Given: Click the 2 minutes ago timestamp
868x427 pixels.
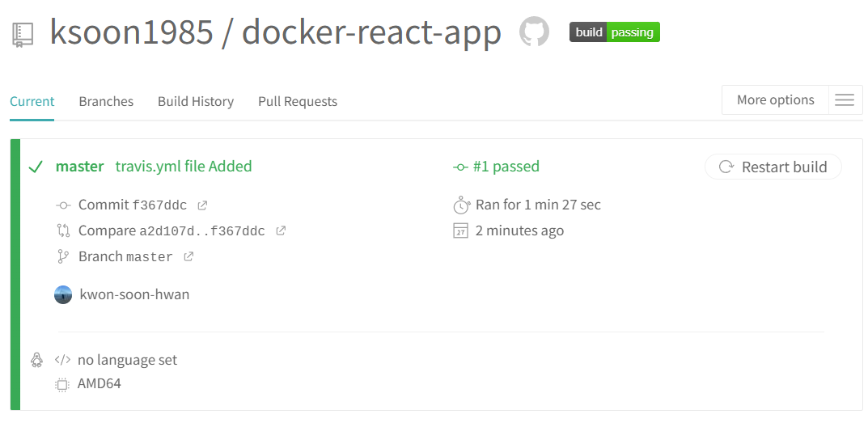Looking at the screenshot, I should 520,230.
